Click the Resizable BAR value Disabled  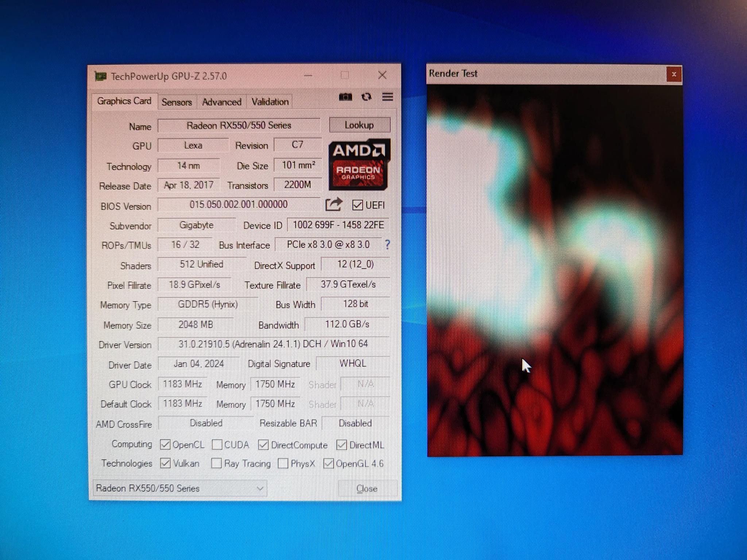(x=356, y=423)
